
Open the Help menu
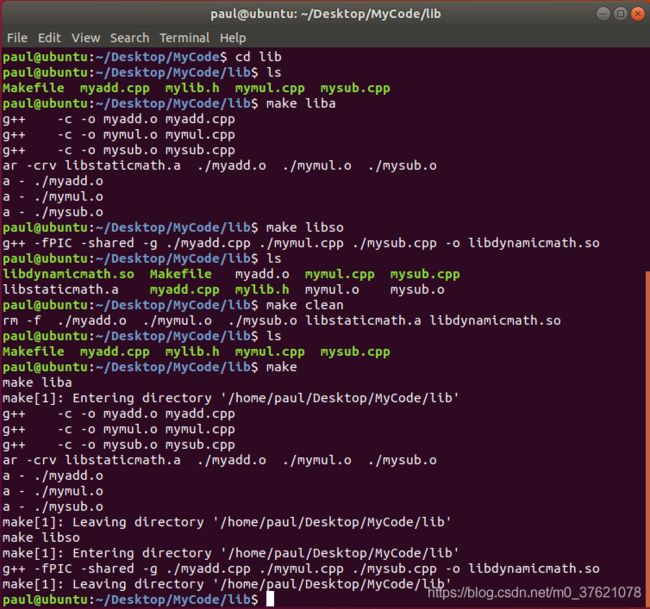[233, 38]
